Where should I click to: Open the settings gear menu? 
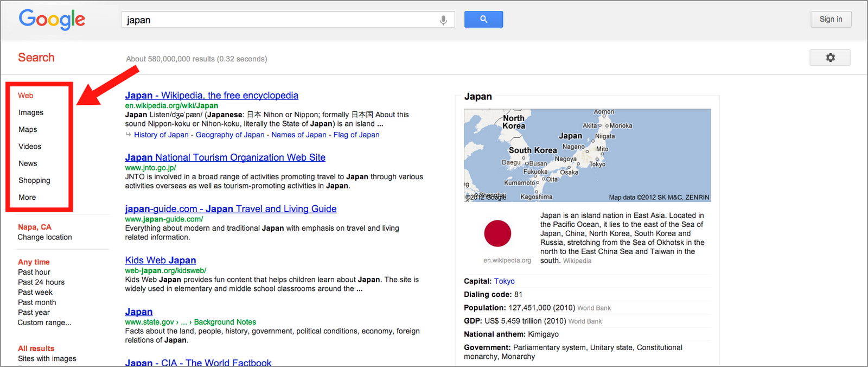pos(829,58)
